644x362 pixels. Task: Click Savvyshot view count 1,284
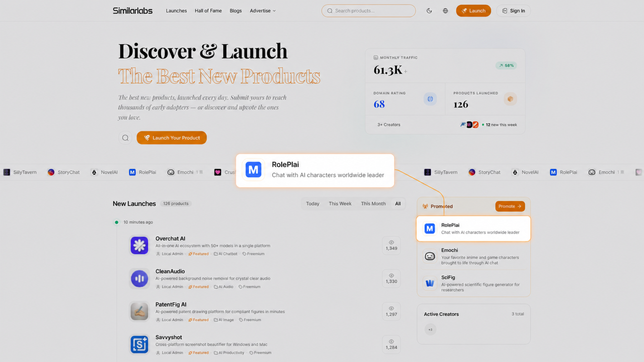click(391, 345)
